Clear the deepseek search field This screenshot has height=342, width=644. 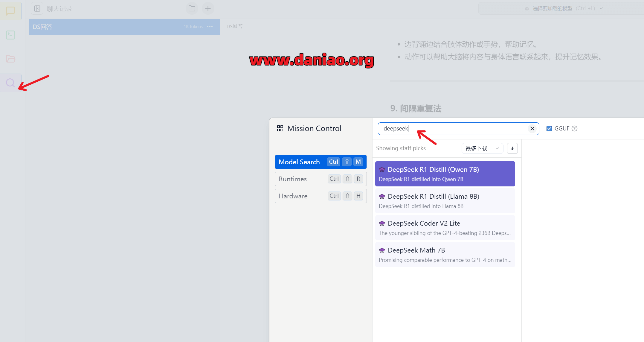tap(532, 129)
